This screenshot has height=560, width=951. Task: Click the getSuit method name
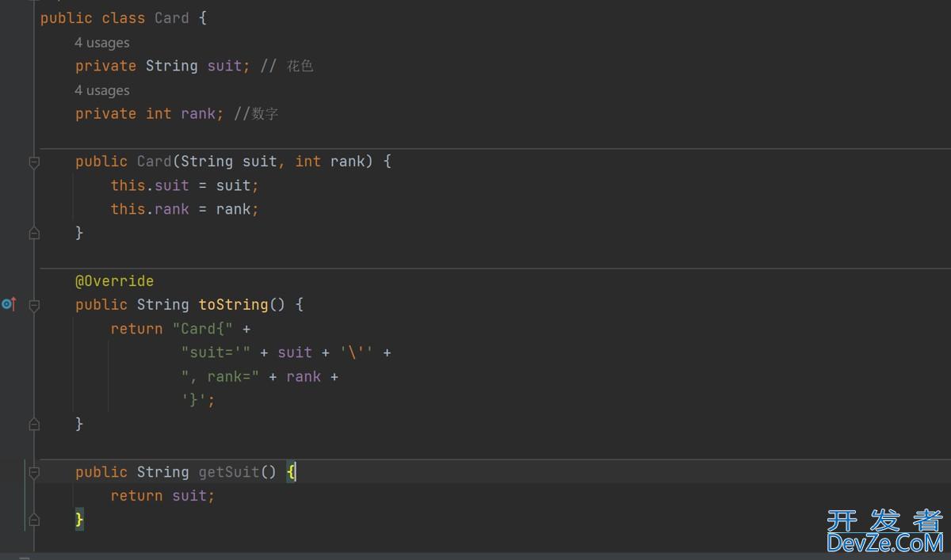(x=228, y=472)
